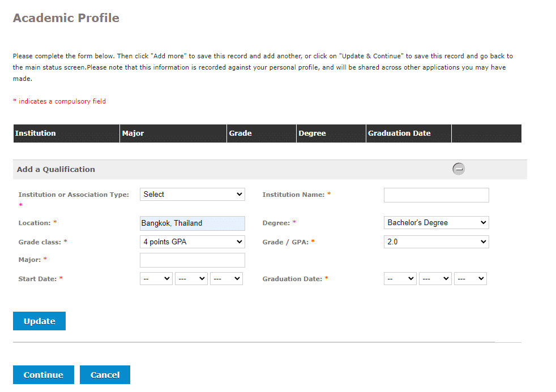Image resolution: width=556 pixels, height=392 pixels.
Task: Open the Start Date year dropdown
Action: tap(226, 279)
